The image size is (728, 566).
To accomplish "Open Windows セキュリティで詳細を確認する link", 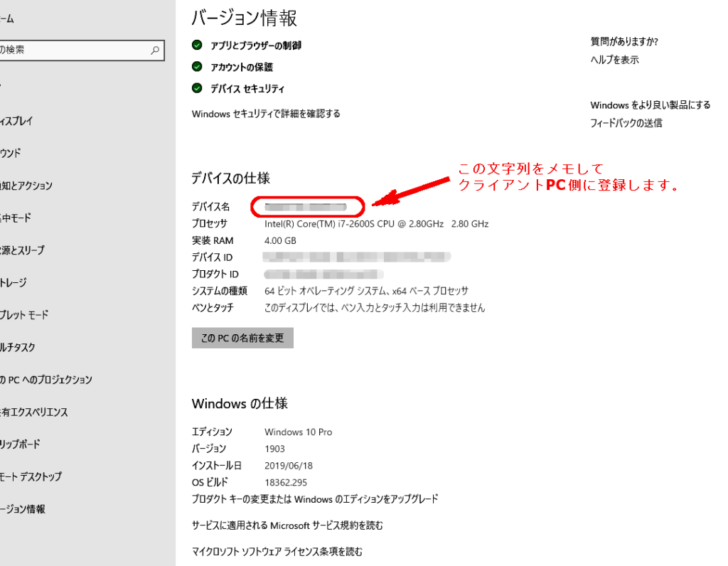I will click(266, 114).
